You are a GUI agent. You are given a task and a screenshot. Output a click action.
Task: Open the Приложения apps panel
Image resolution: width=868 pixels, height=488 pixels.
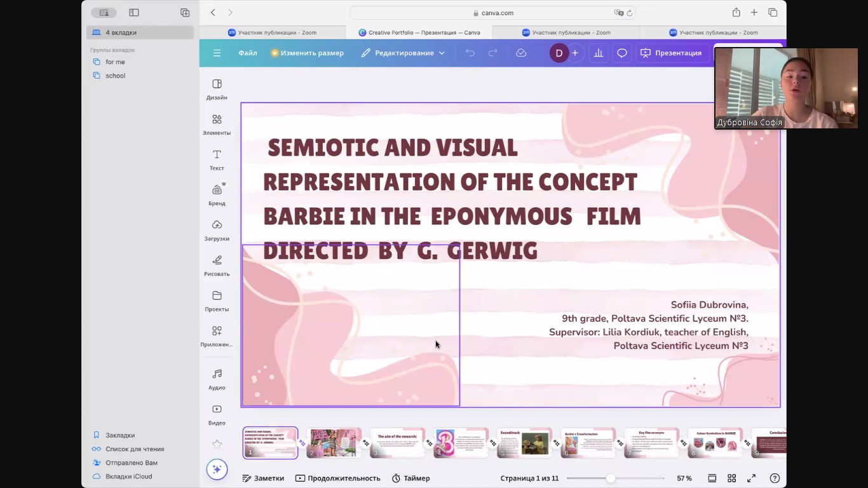(x=217, y=337)
